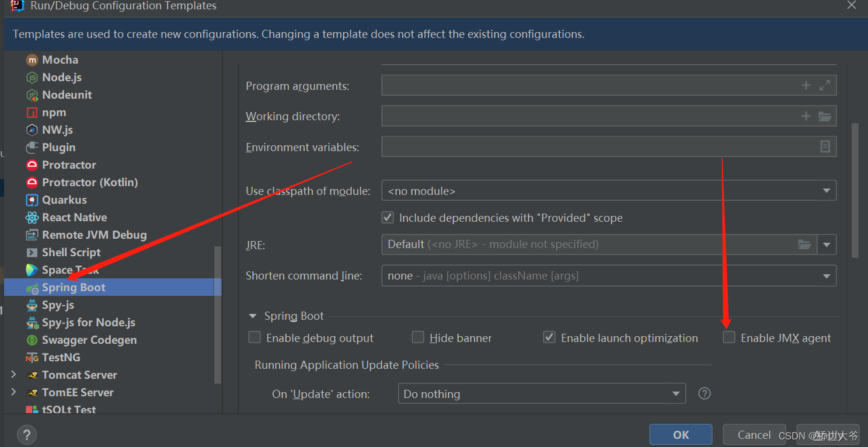
Task: Select the Swagger Codegen green icon
Action: (x=32, y=340)
